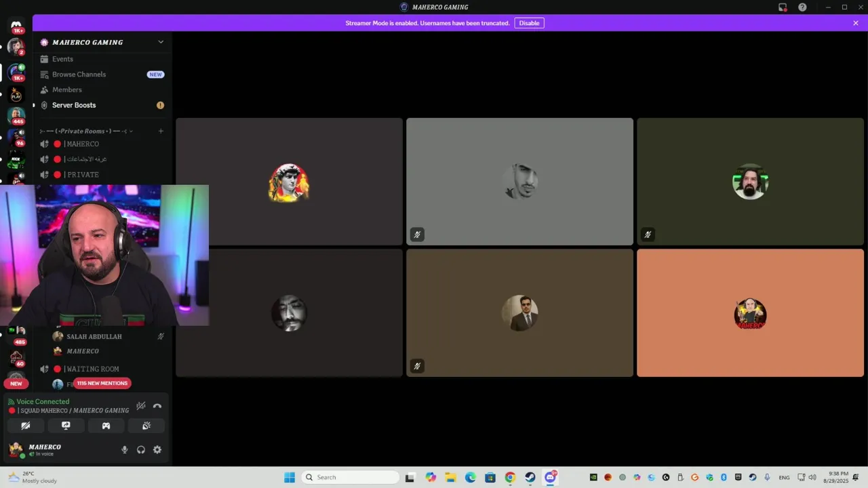
Task: Dismiss the Streamer Mode banner
Action: pos(856,23)
